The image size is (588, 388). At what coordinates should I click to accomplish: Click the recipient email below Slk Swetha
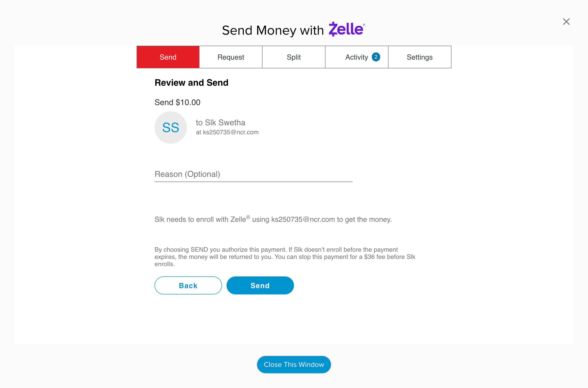click(x=227, y=132)
